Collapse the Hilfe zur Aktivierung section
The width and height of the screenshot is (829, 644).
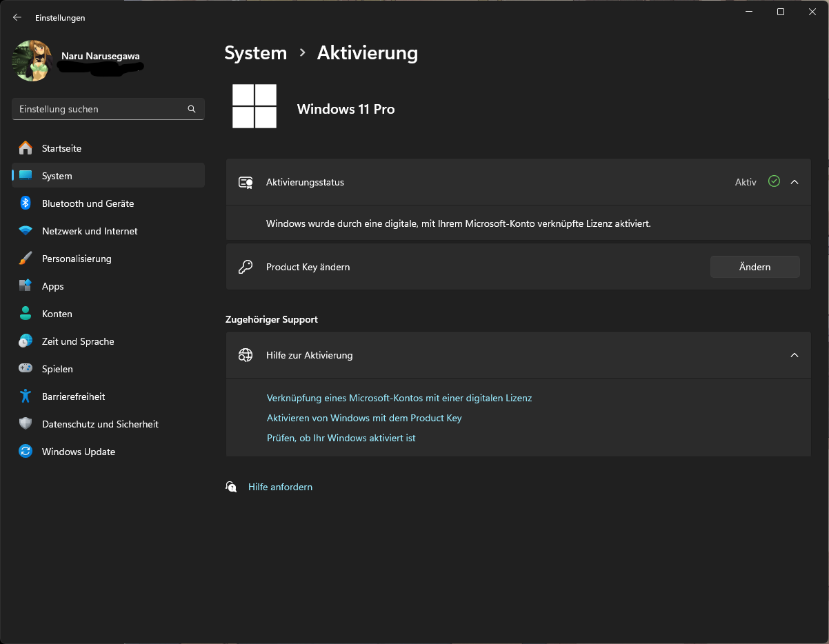(795, 355)
